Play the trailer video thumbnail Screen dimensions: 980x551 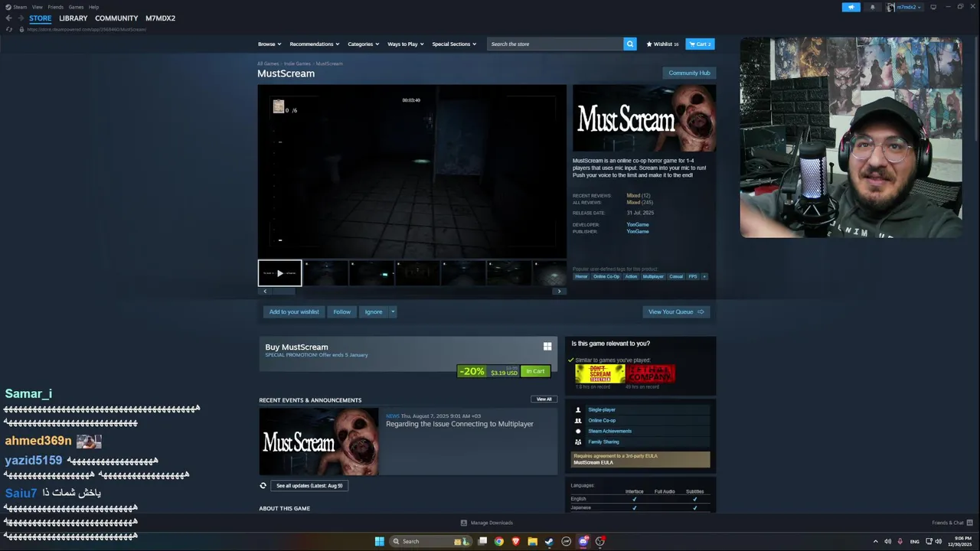(279, 273)
